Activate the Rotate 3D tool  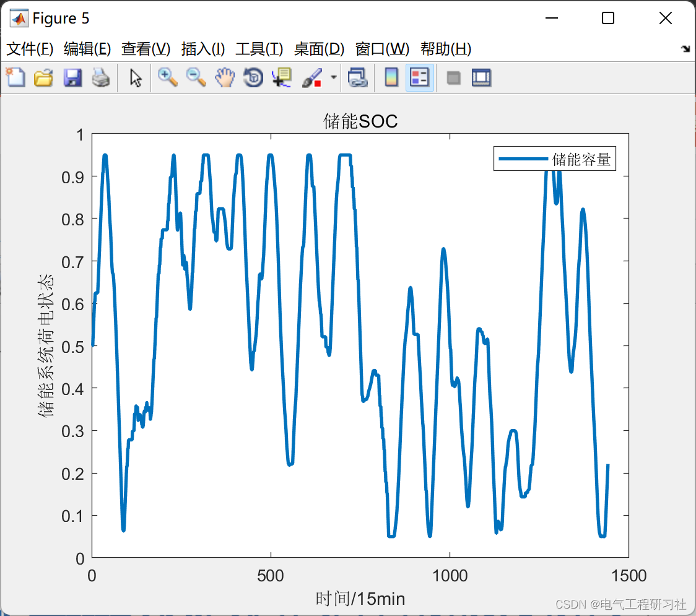click(253, 77)
